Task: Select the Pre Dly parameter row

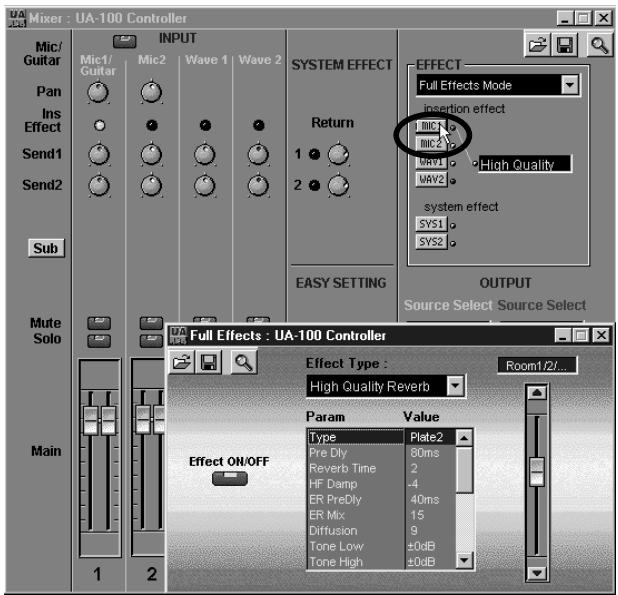Action: 382,453
